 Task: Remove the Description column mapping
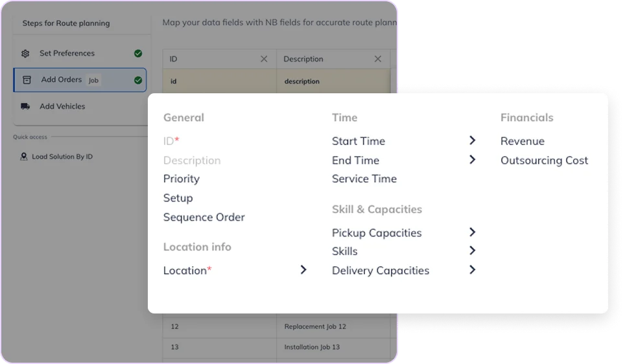click(378, 59)
